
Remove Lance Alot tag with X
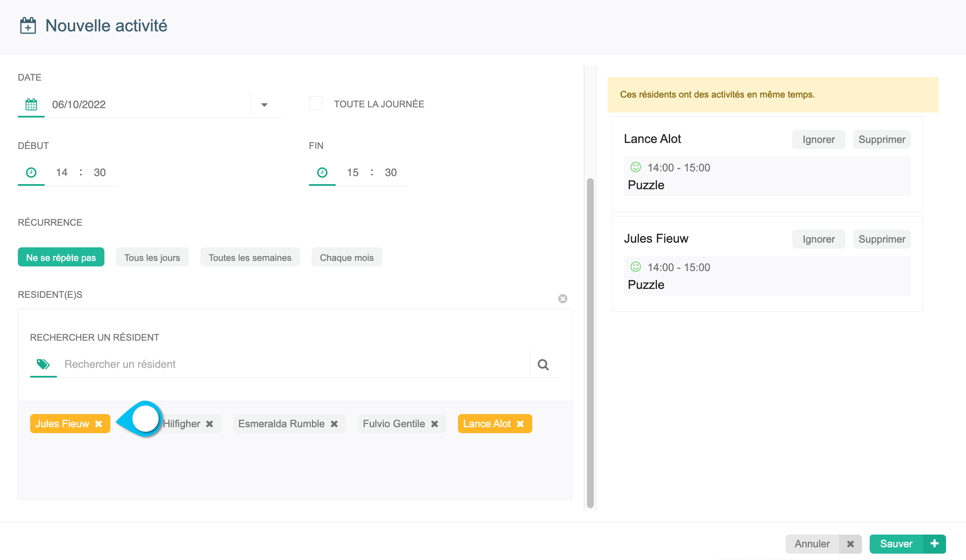520,424
